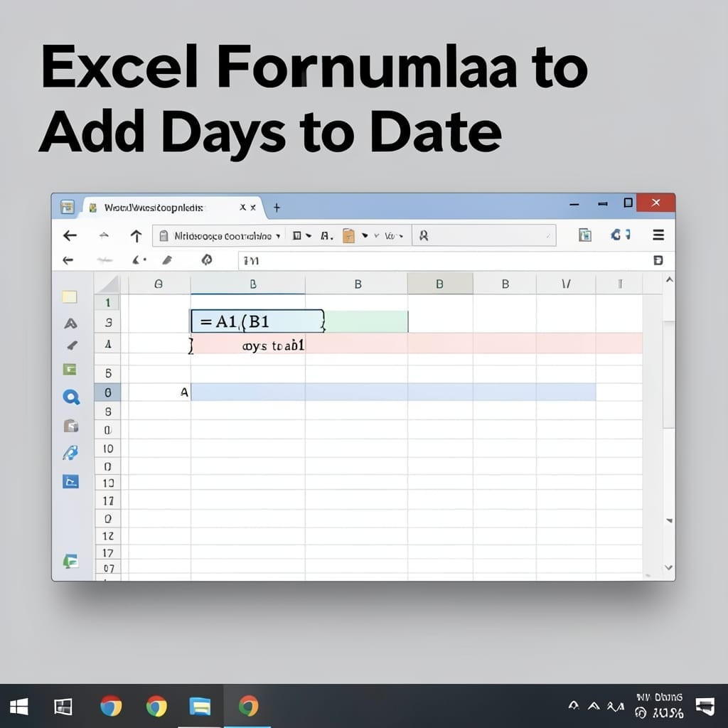Open the dropdown arrow next to the clipboard icon

(x=365, y=235)
